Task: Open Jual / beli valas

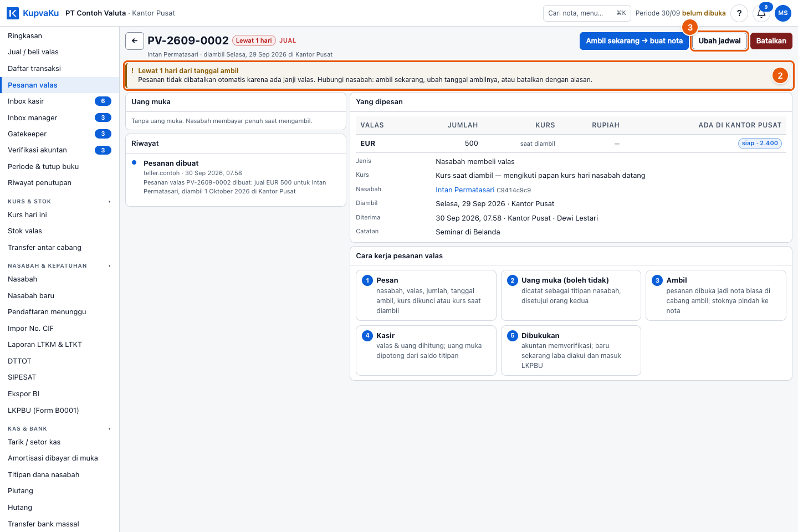Action: point(59,52)
